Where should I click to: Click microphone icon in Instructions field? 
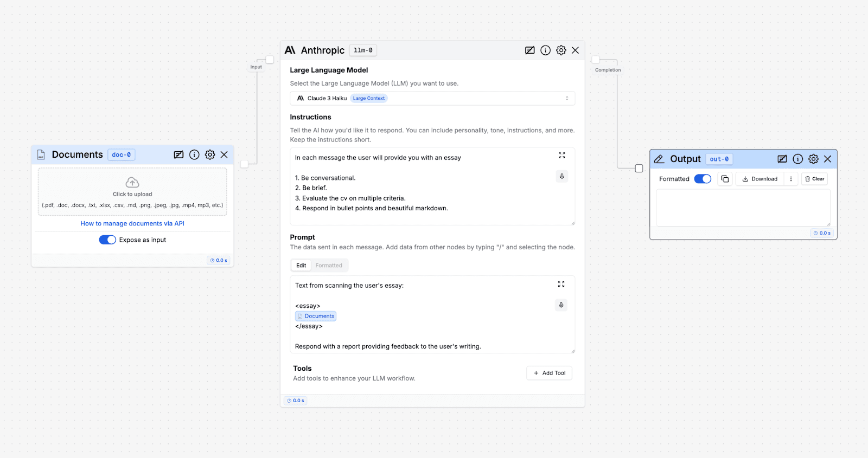tap(562, 176)
